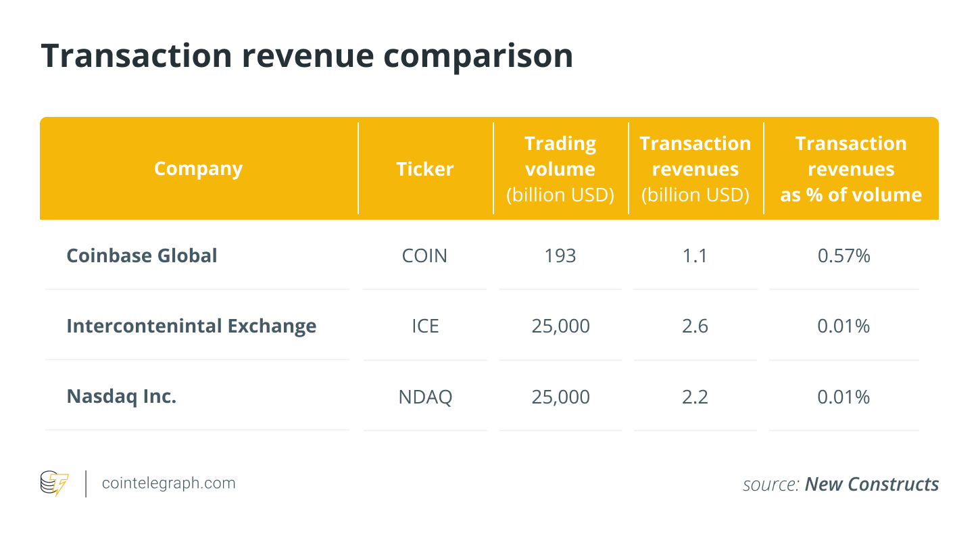Select the Nasdaq Inc. row label

pyautogui.click(x=122, y=396)
